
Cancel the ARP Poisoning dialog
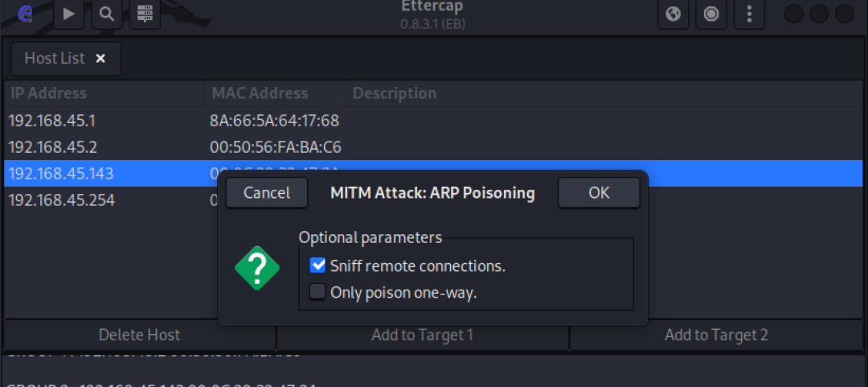coord(267,193)
